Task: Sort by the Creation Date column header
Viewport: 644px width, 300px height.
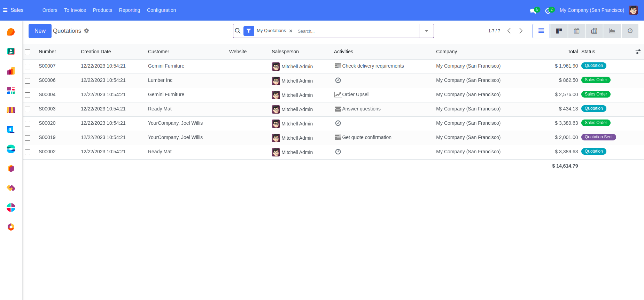Action: click(x=96, y=52)
